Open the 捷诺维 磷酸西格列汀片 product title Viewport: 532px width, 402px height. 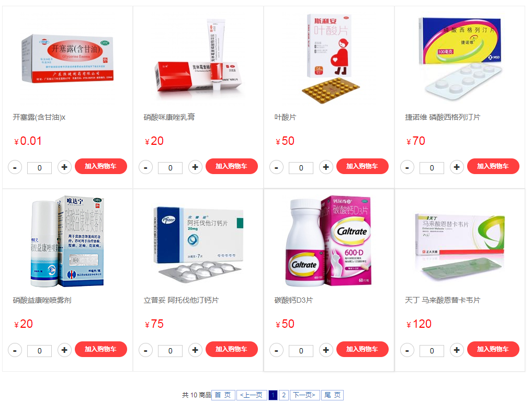point(443,117)
